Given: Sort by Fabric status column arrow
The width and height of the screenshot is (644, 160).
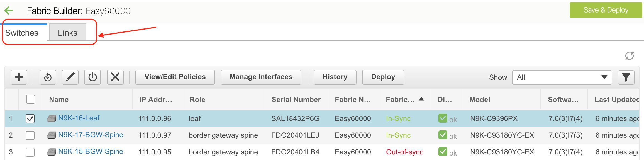Looking at the screenshot, I should tap(421, 99).
